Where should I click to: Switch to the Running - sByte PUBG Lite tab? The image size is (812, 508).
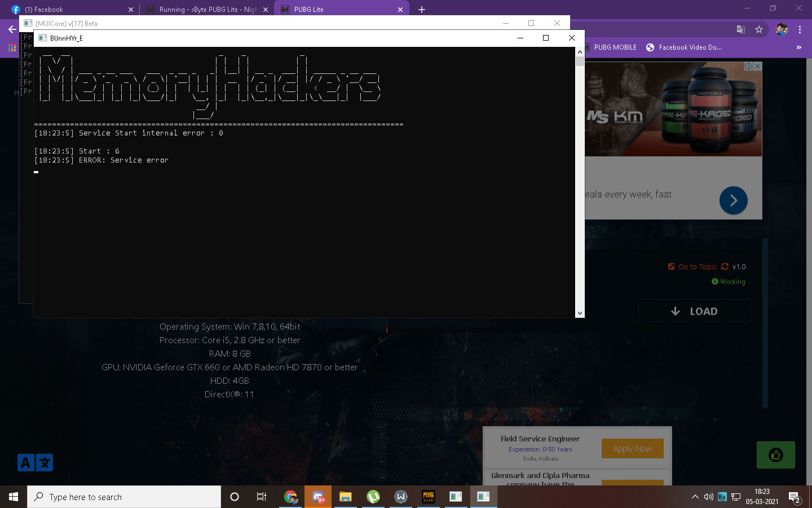(x=206, y=10)
